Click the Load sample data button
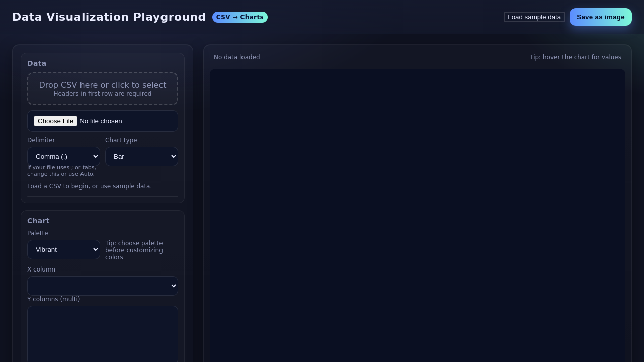Image resolution: width=644 pixels, height=362 pixels. pos(534,17)
